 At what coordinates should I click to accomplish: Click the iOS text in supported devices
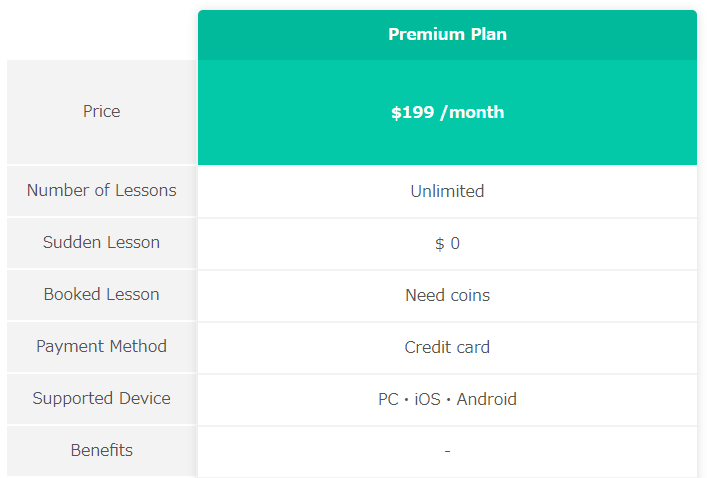click(427, 399)
